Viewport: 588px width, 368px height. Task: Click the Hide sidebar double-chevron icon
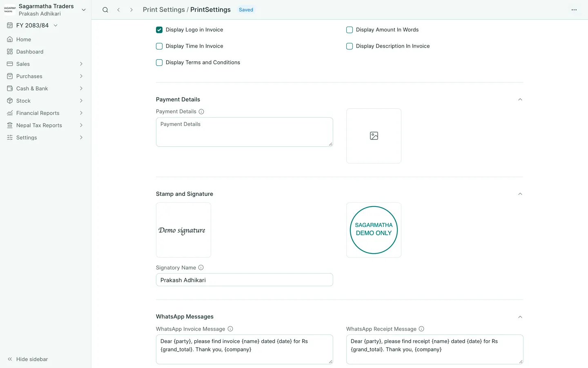10,359
